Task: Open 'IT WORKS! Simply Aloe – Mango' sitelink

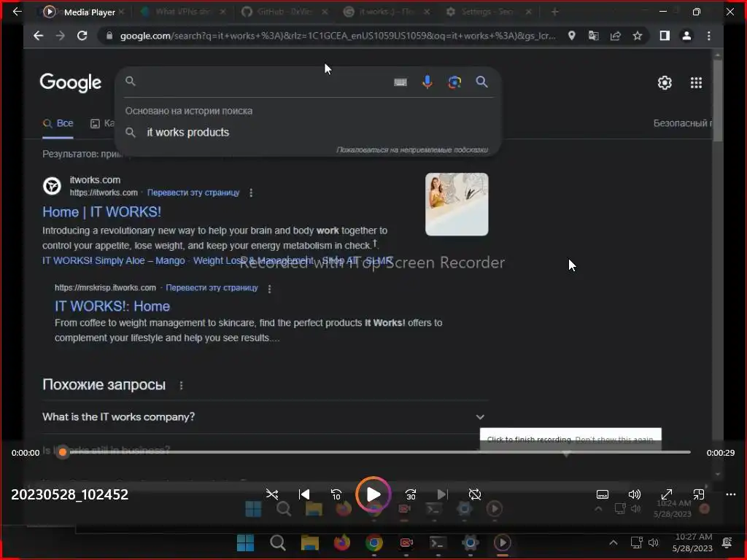Action: point(113,260)
